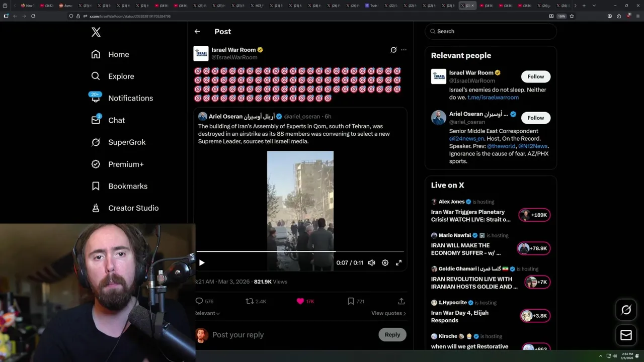The width and height of the screenshot is (644, 362).
Task: Close the active X browser tab
Action: tap(472, 6)
